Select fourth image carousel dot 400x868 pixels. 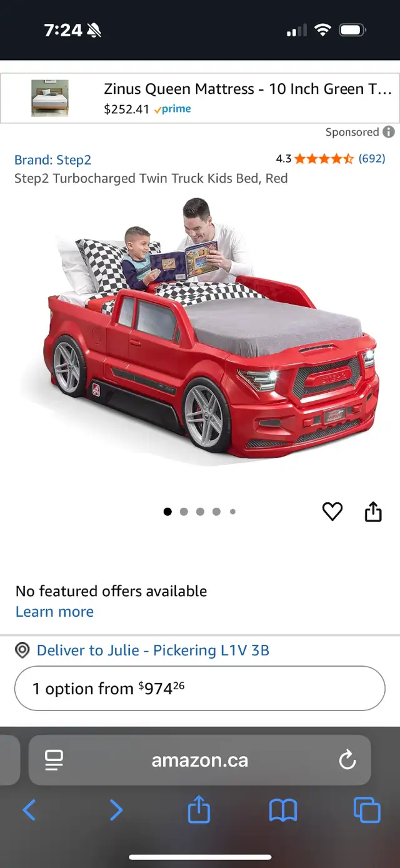pos(216,512)
